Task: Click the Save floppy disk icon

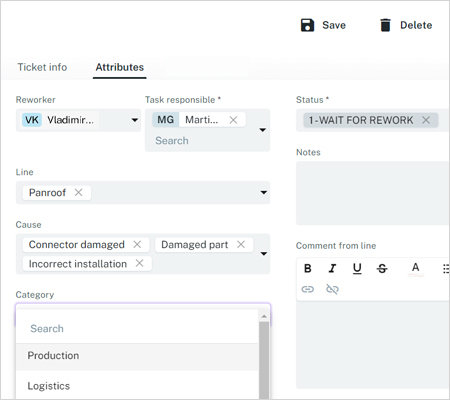Action: click(x=307, y=25)
